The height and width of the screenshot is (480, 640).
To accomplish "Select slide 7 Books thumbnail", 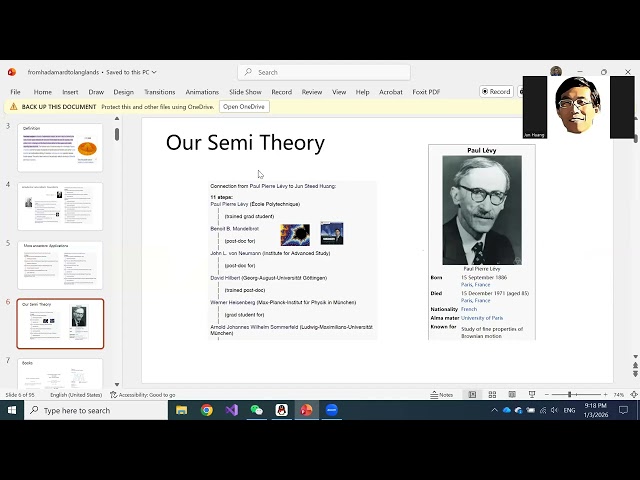I will click(x=60, y=373).
